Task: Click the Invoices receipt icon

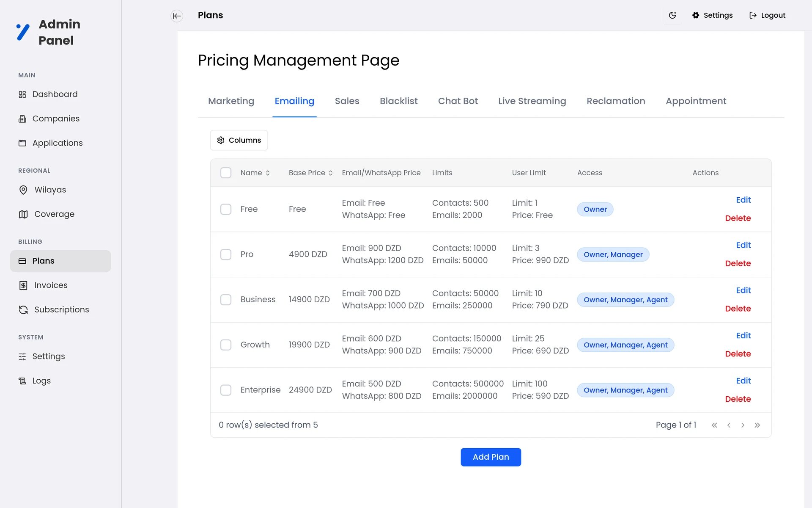Action: [23, 285]
